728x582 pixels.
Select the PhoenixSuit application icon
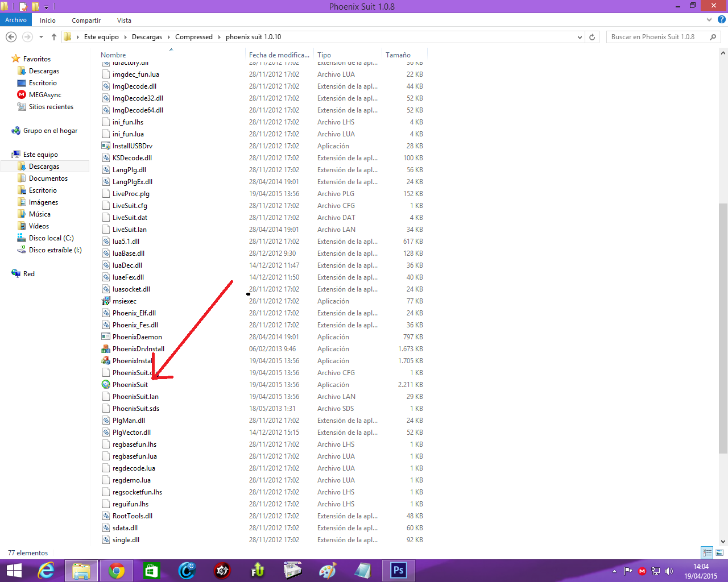pos(106,385)
